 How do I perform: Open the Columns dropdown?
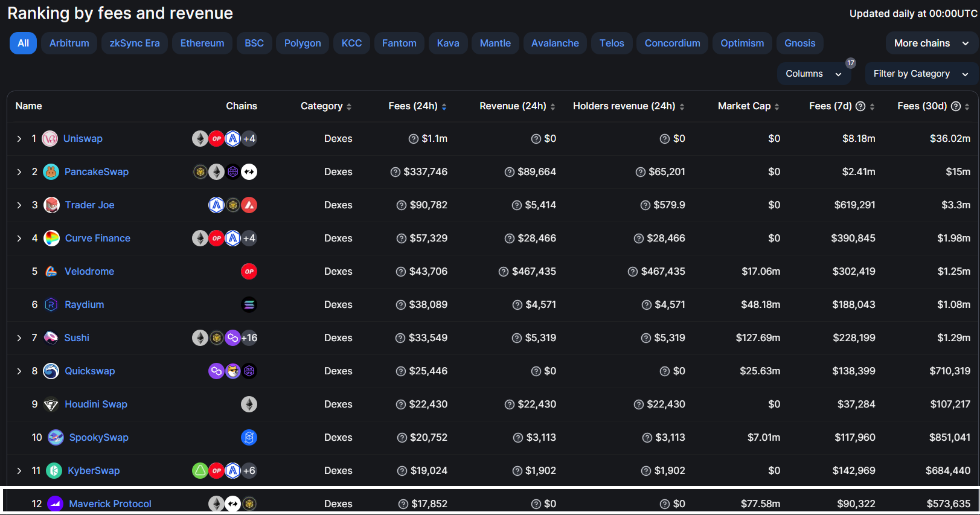click(813, 74)
